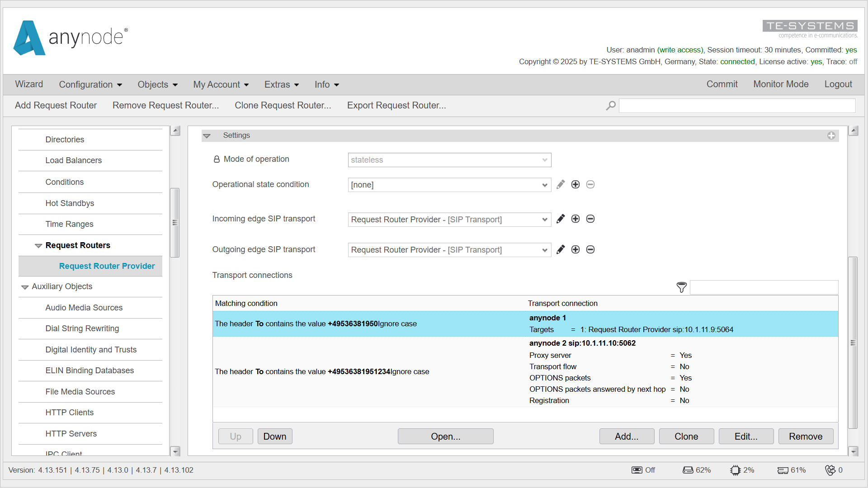Click the lock icon beside Mode of operation
The image size is (868, 488).
[x=216, y=159]
